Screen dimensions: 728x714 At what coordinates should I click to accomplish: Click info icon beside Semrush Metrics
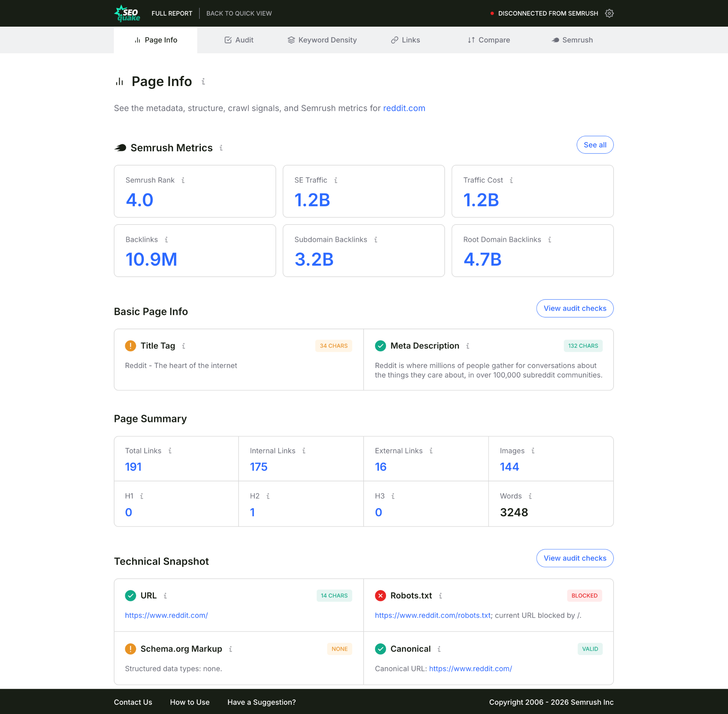tap(221, 148)
